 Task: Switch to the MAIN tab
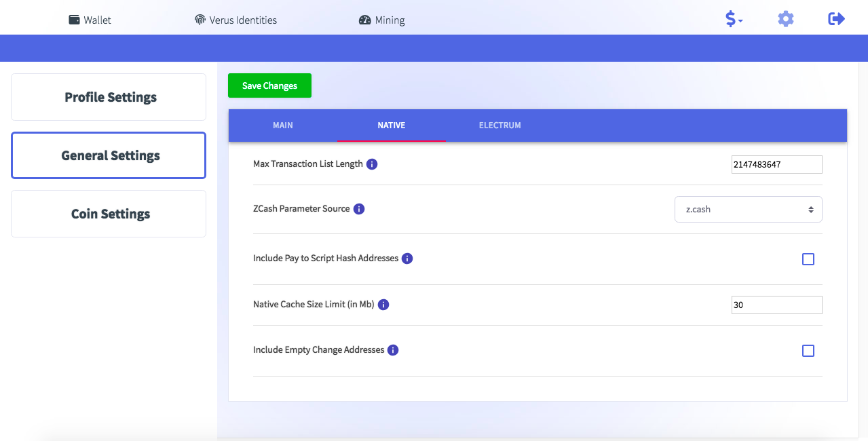(283, 126)
